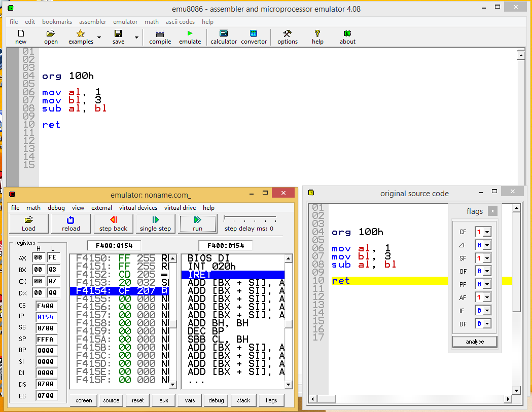Execute a single step in emulator
Screen dimensions: 532x412
155,223
